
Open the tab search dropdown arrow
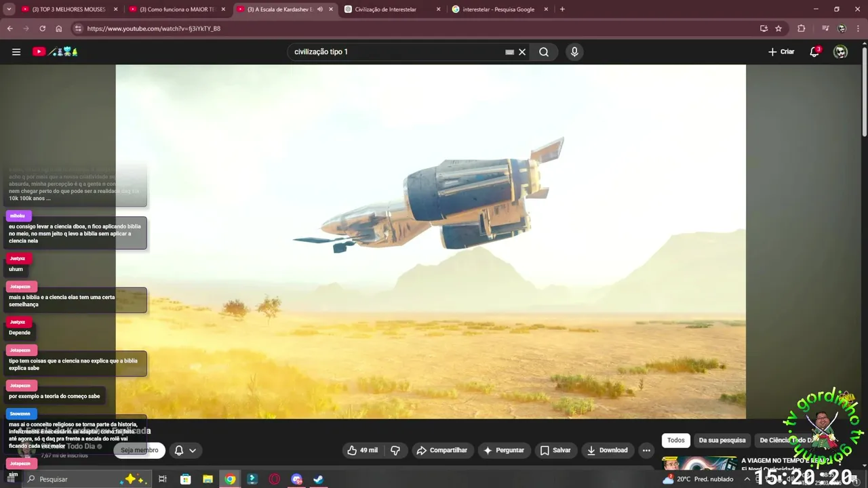point(9,9)
